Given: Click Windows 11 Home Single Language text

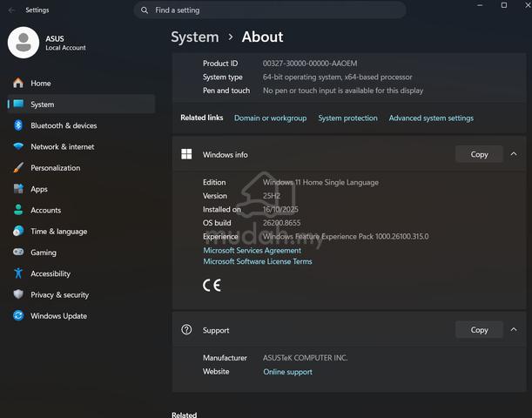Looking at the screenshot, I should (x=320, y=182).
